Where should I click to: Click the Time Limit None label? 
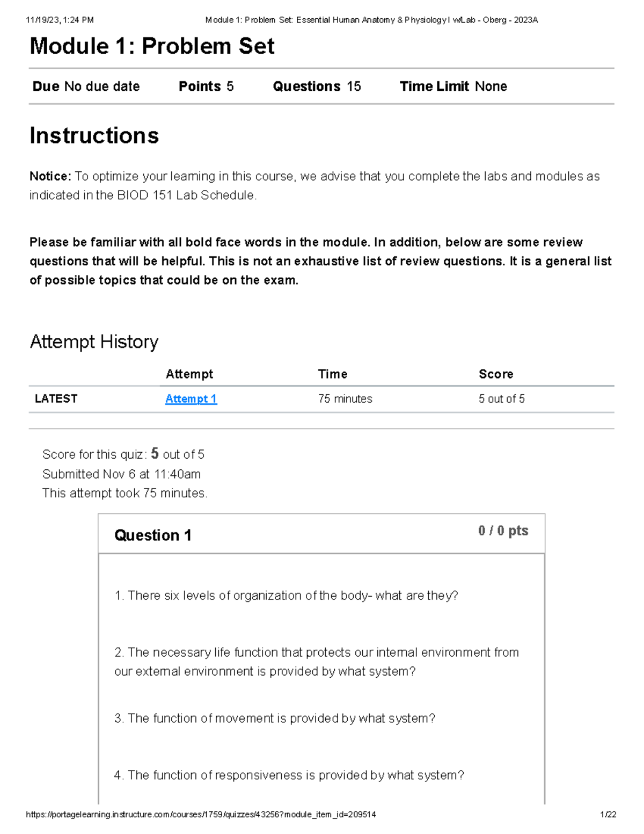pos(453,86)
